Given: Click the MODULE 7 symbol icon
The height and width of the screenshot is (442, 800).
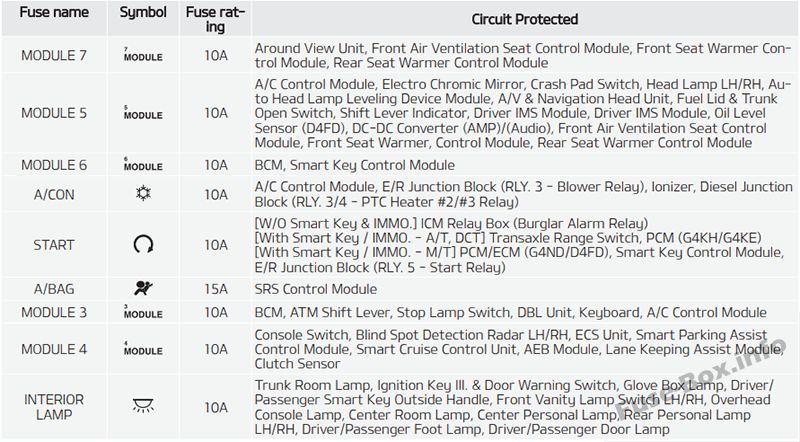Looking at the screenshot, I should [x=142, y=55].
